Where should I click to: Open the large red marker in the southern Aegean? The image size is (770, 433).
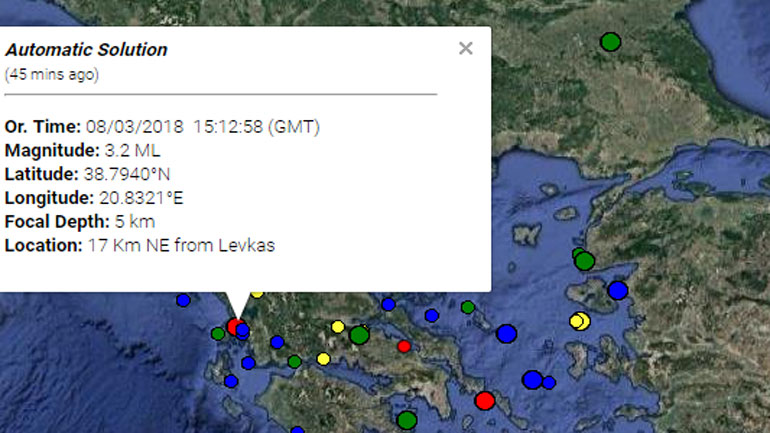[x=485, y=401]
